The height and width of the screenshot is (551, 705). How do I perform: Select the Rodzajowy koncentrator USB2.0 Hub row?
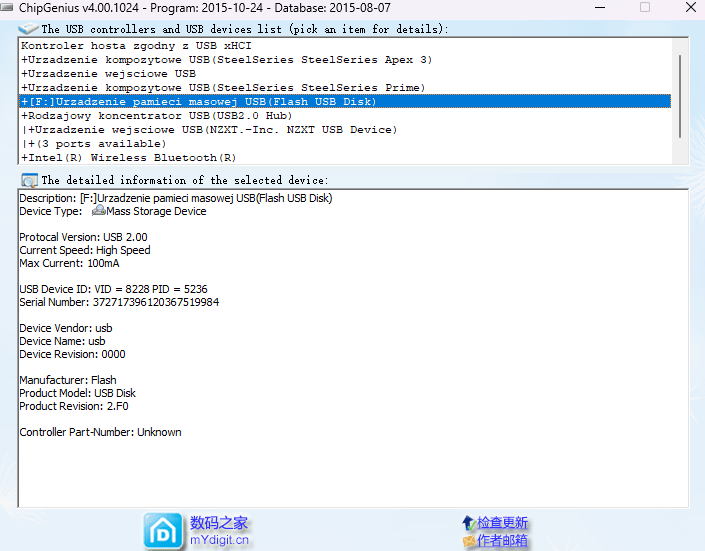click(345, 116)
